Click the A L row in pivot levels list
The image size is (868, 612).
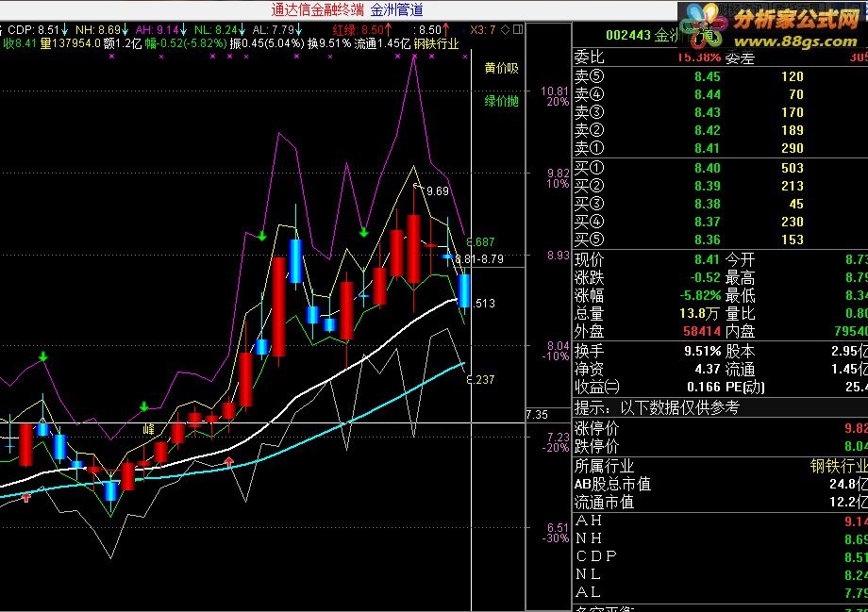[x=720, y=592]
